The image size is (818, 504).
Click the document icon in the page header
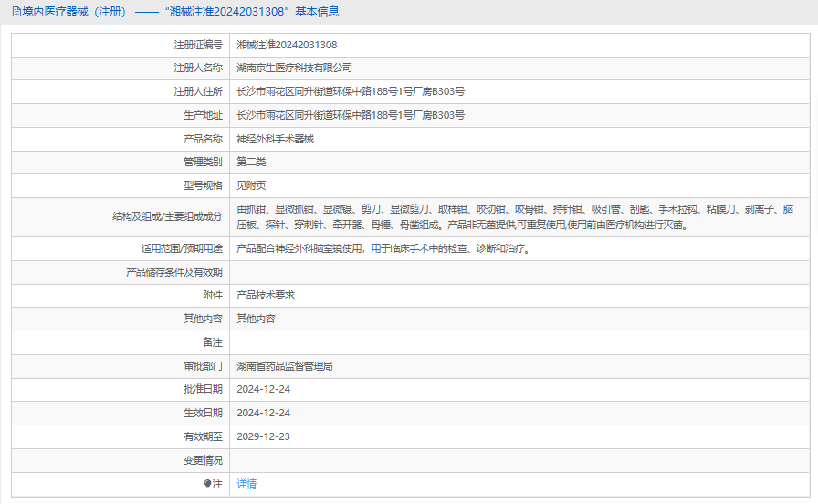point(16,12)
